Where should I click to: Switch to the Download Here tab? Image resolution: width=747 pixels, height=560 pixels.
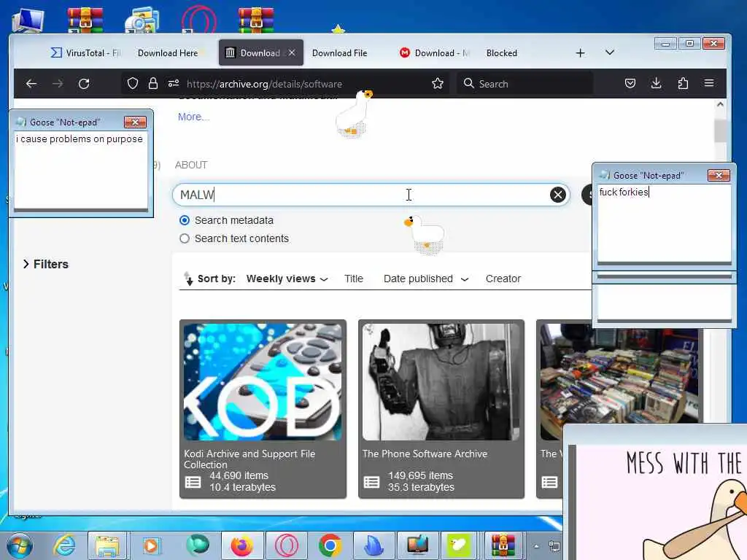click(168, 52)
